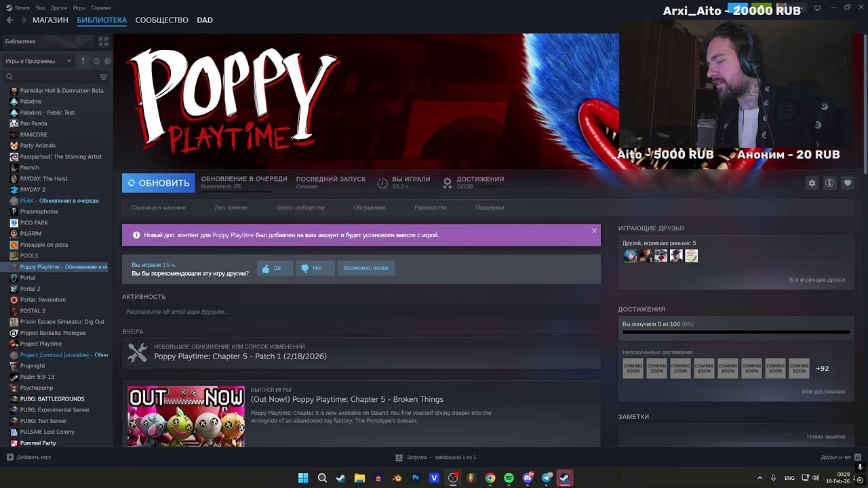Click the activity input field Расскажите об этой игре
This screenshot has height=488, width=868.
(361, 312)
